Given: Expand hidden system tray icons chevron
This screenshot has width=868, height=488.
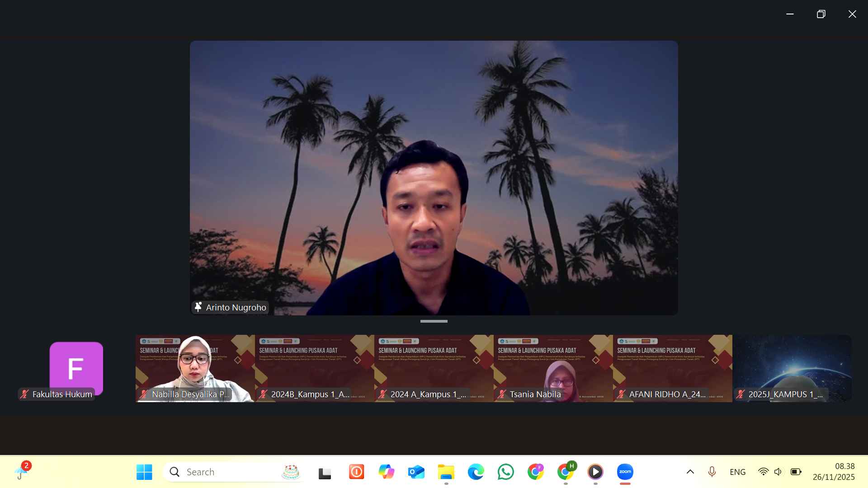Looking at the screenshot, I should [x=690, y=472].
